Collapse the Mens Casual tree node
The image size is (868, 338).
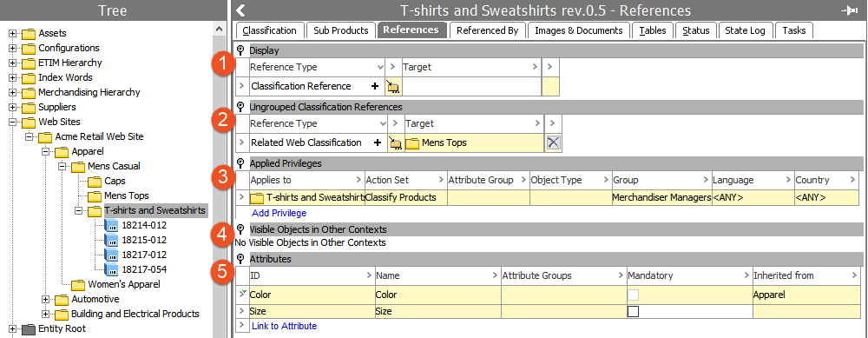tap(62, 166)
